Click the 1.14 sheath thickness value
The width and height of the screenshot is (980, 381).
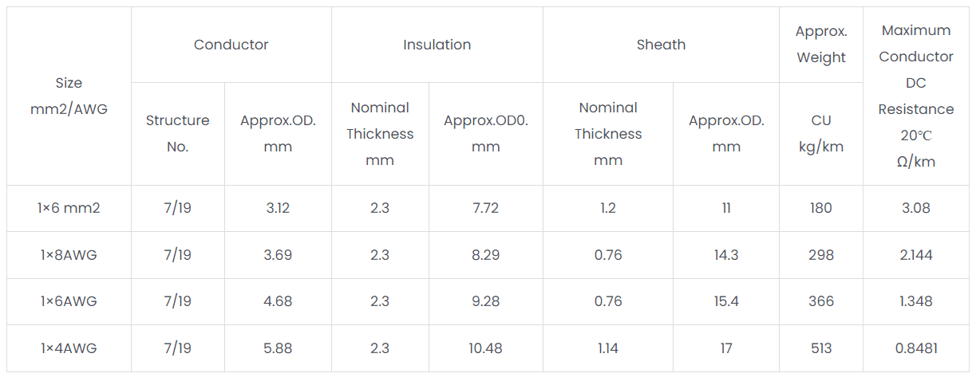pos(608,348)
